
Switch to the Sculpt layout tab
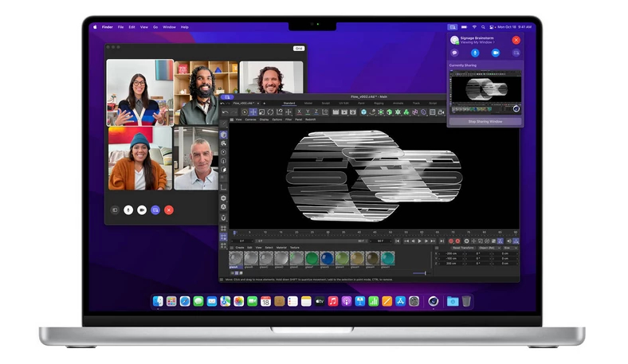(x=326, y=104)
